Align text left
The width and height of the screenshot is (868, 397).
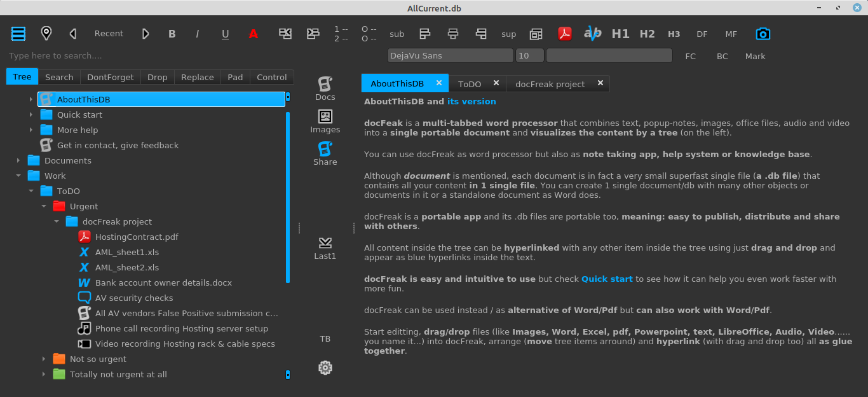[x=425, y=34]
